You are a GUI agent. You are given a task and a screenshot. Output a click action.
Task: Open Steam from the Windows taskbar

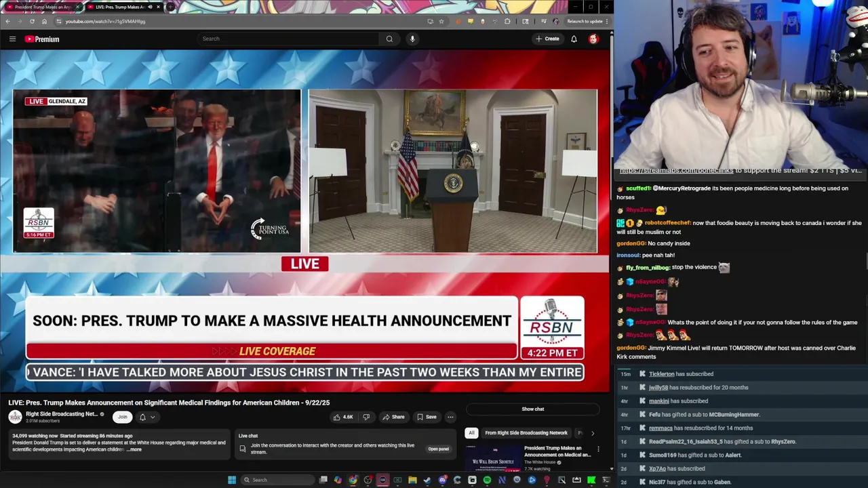(427, 480)
